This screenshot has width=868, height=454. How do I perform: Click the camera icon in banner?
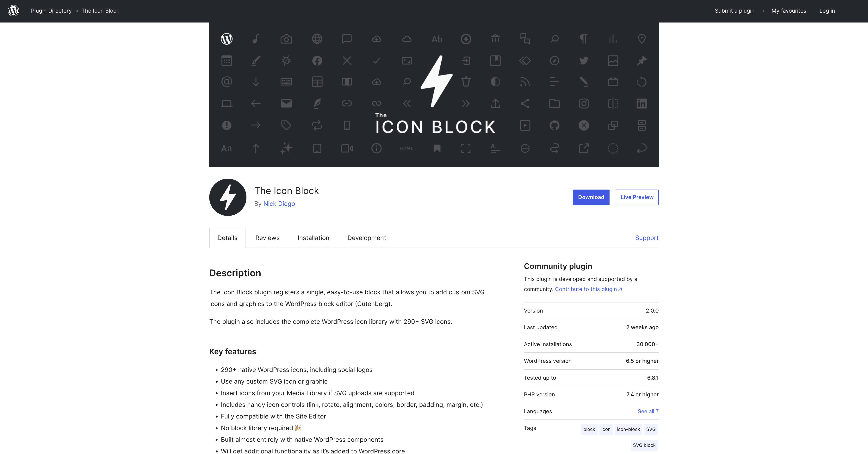pyautogui.click(x=286, y=39)
